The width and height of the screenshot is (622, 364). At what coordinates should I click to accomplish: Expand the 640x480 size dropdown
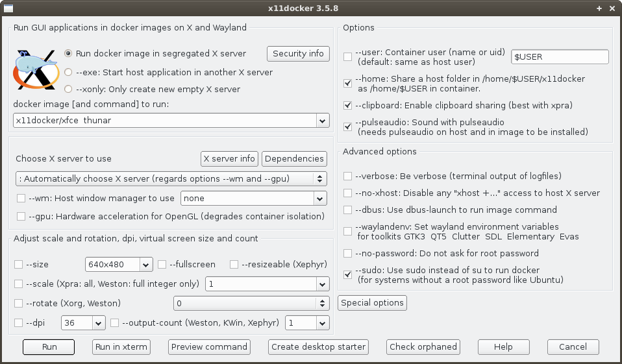point(146,265)
